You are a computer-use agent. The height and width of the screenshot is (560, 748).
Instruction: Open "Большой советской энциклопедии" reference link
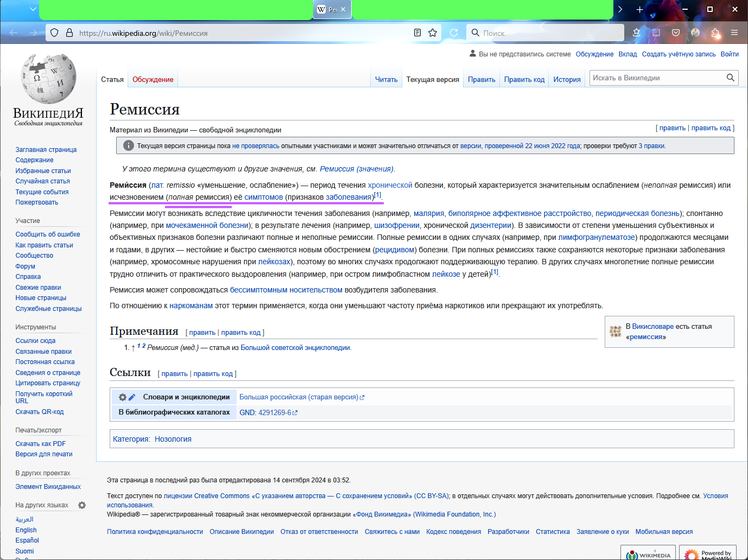295,348
